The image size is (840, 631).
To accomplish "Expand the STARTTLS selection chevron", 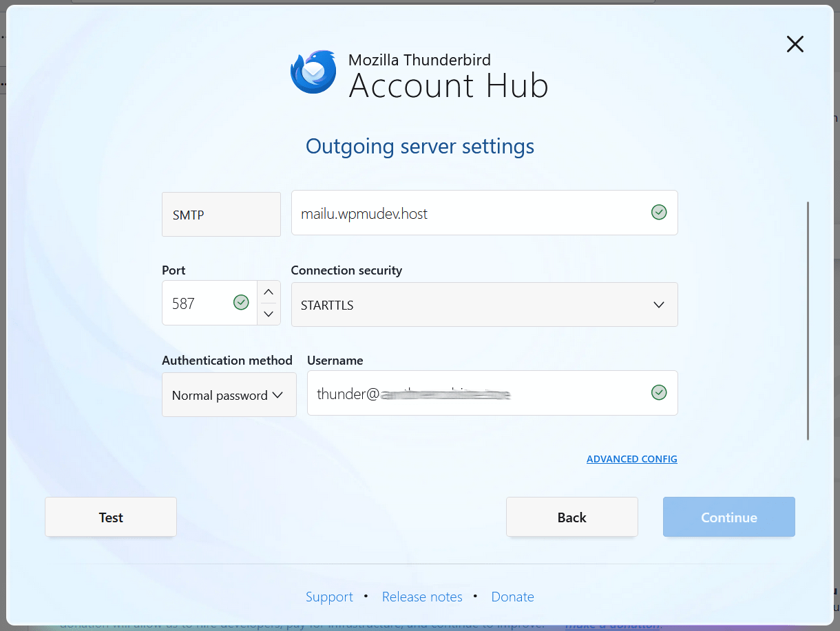I will point(658,304).
